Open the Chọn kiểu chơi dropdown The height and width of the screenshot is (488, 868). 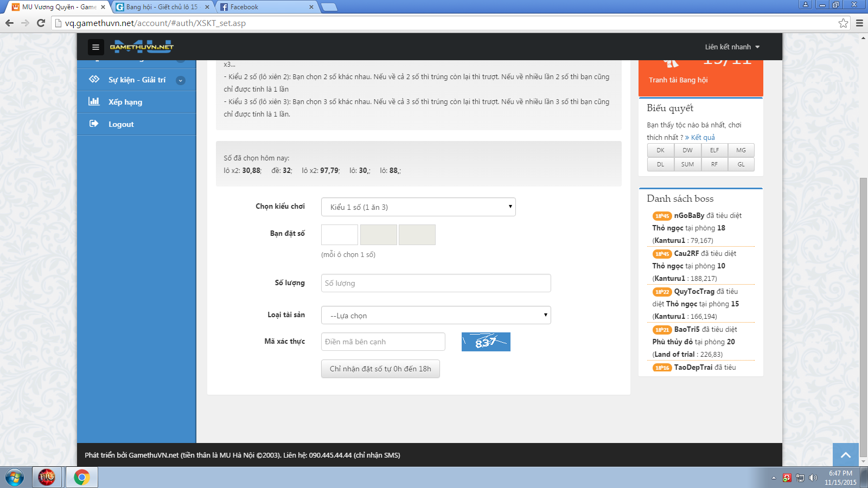coord(418,207)
